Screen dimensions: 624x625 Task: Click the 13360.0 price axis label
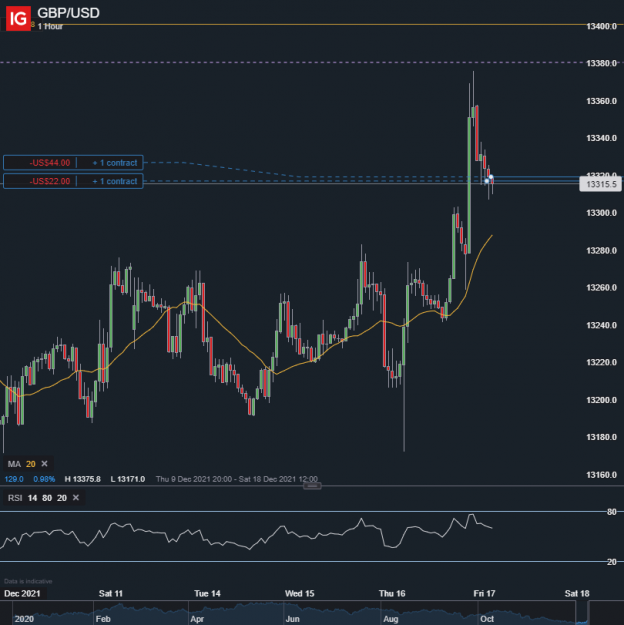pos(601,101)
